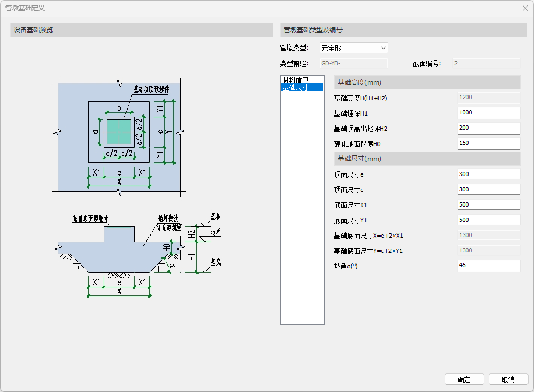
Task: Click the 基础底面尺寸X=e+2×X1 value field
Action: click(x=488, y=236)
